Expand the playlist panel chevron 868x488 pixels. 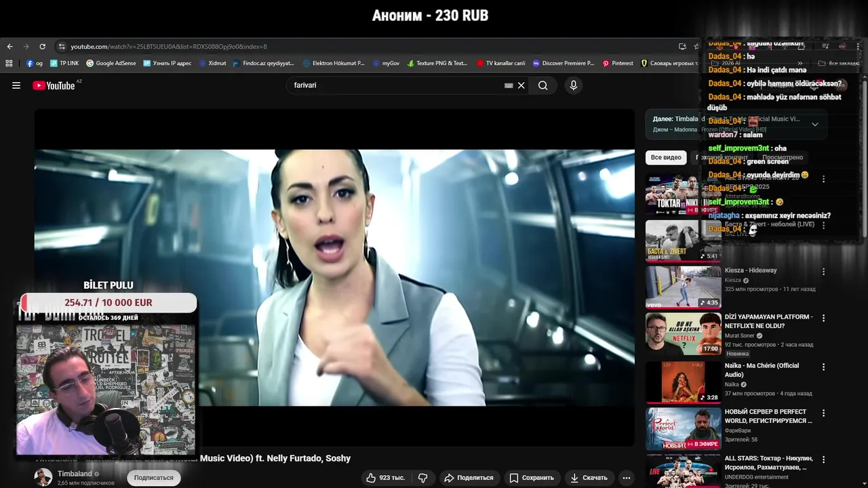pos(815,125)
